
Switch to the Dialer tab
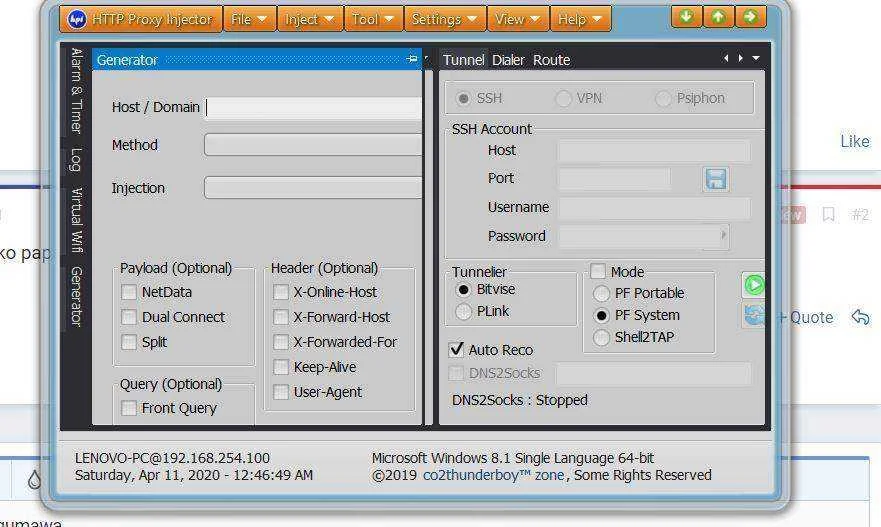click(x=508, y=60)
